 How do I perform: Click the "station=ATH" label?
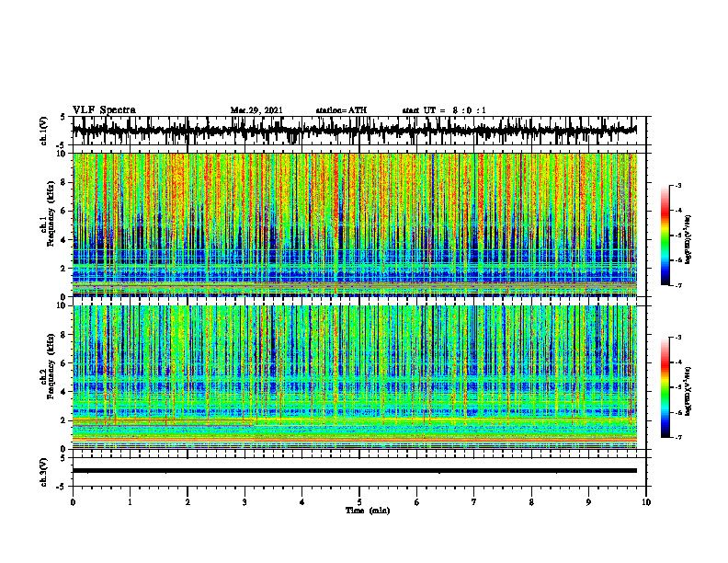click(341, 110)
